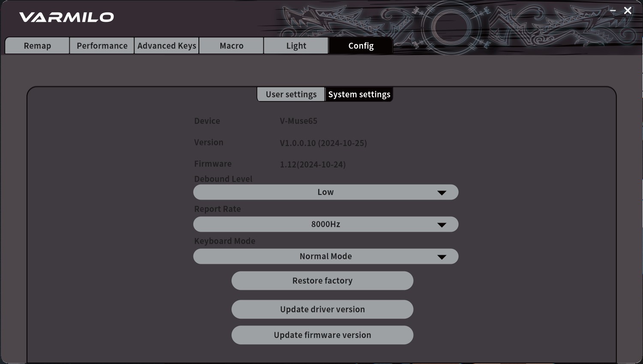Viewport: 643px width, 364px height.
Task: Click Update driver version button
Action: coord(322,309)
